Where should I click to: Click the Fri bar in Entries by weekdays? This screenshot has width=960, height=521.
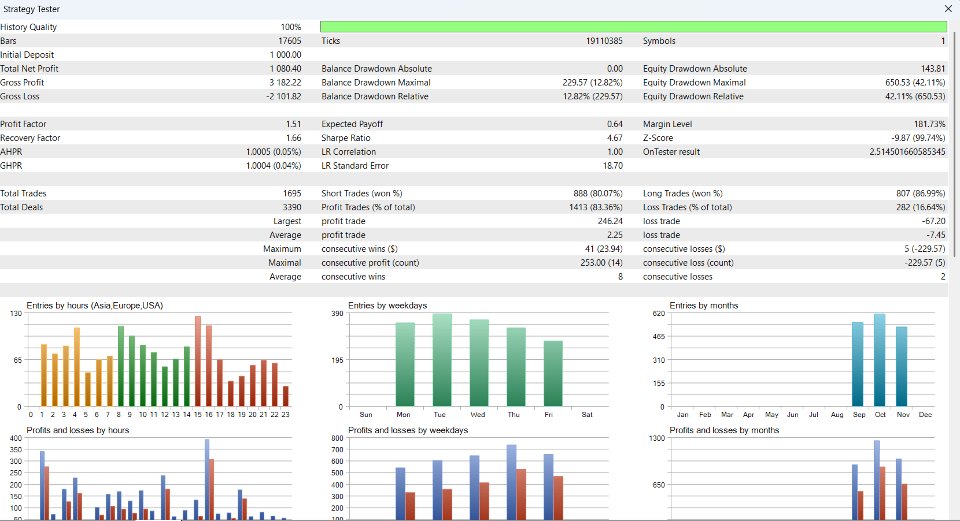point(553,374)
